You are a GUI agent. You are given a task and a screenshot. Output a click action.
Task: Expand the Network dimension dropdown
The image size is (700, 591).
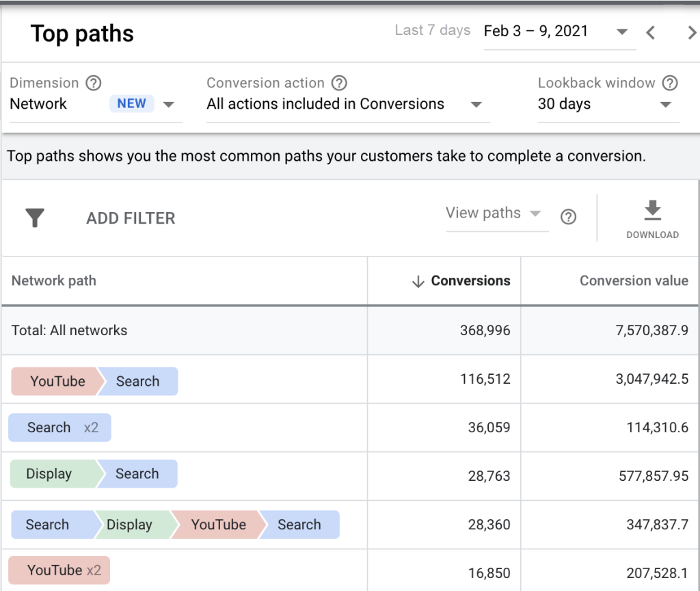[169, 105]
